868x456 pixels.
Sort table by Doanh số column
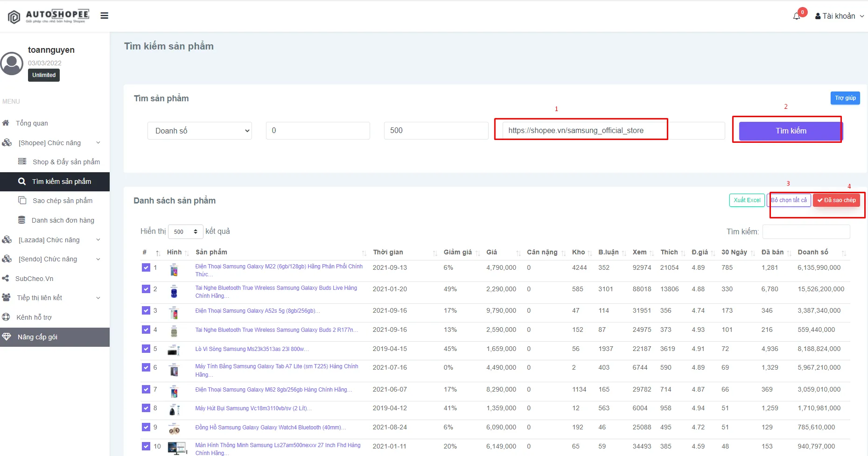822,253
